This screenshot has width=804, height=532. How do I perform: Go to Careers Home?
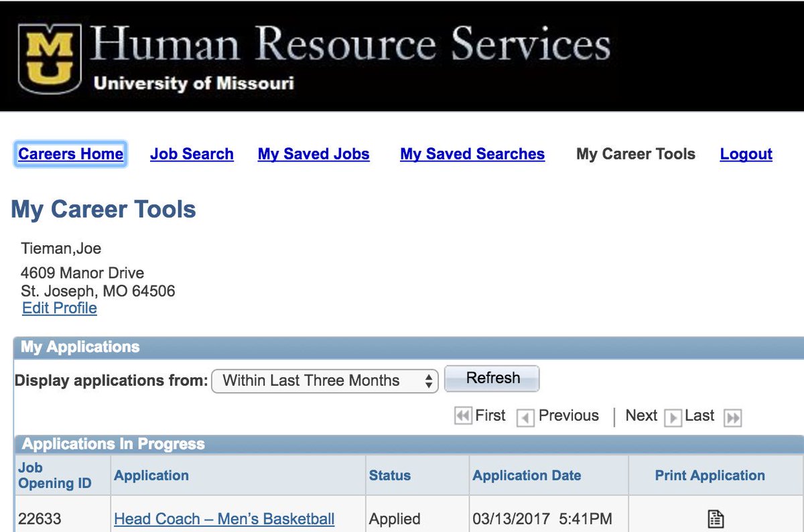click(x=70, y=154)
